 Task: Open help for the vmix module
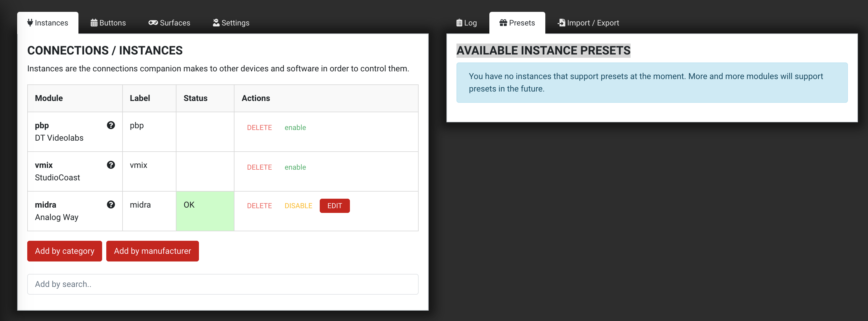click(x=111, y=165)
